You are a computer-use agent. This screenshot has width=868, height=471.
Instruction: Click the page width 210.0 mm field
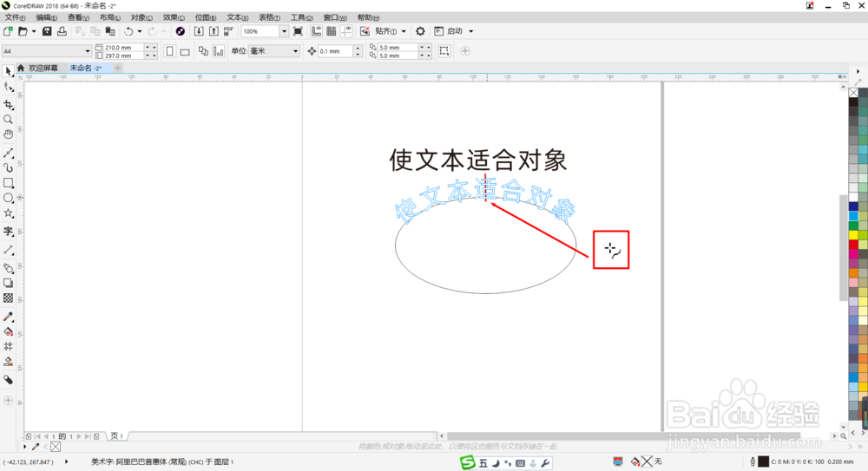pos(123,48)
